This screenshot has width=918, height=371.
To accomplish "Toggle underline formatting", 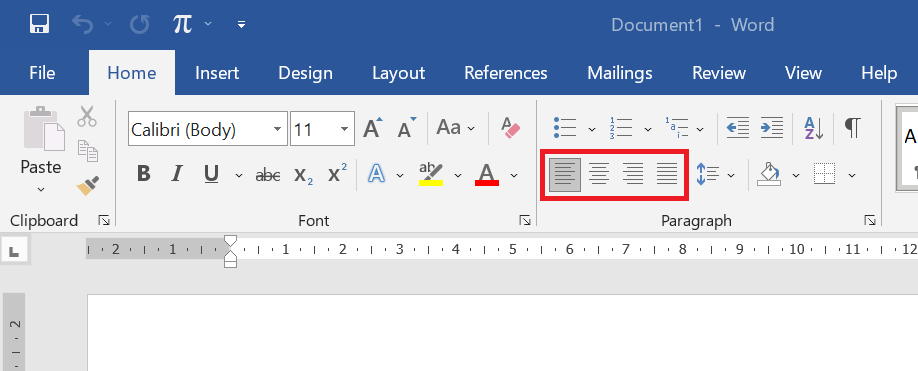I will [x=211, y=174].
